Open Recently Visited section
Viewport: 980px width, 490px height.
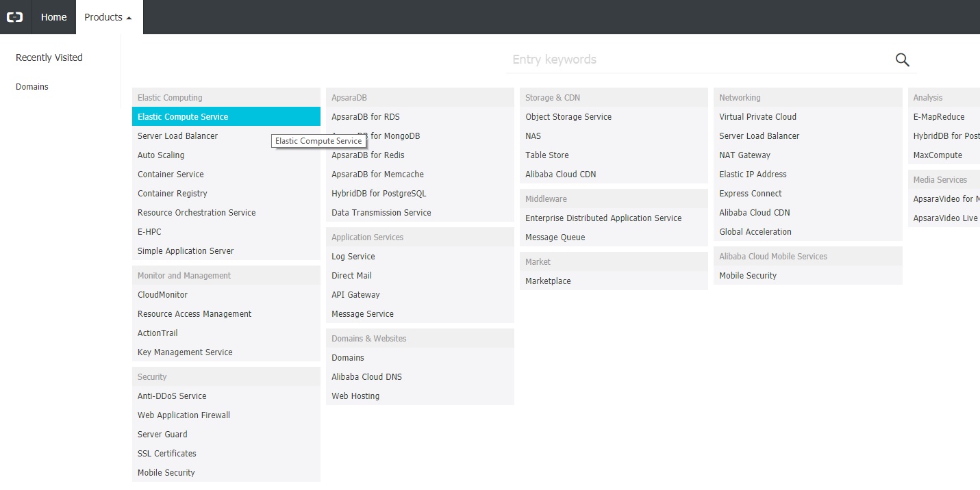49,57
